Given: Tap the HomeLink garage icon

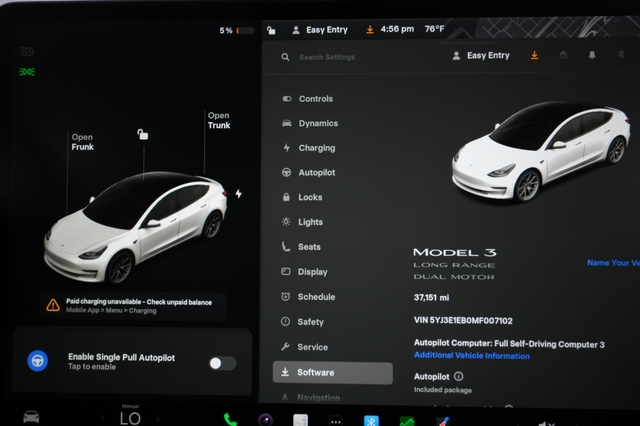Looking at the screenshot, I should click(x=563, y=55).
